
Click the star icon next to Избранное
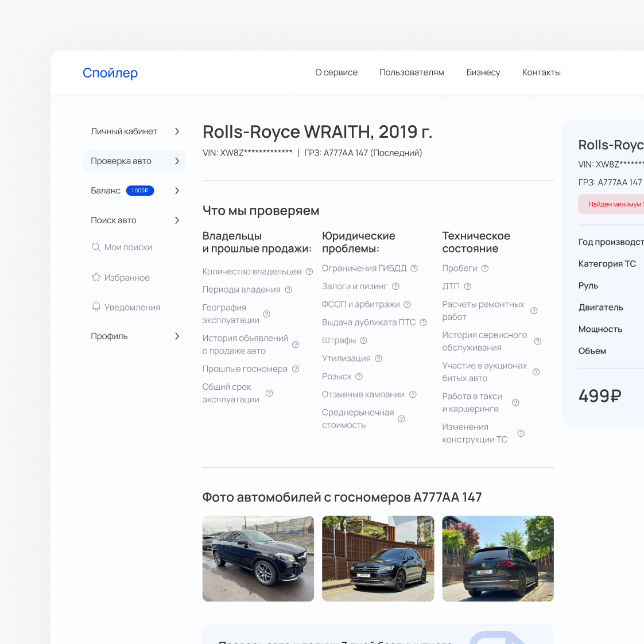pyautogui.click(x=96, y=277)
